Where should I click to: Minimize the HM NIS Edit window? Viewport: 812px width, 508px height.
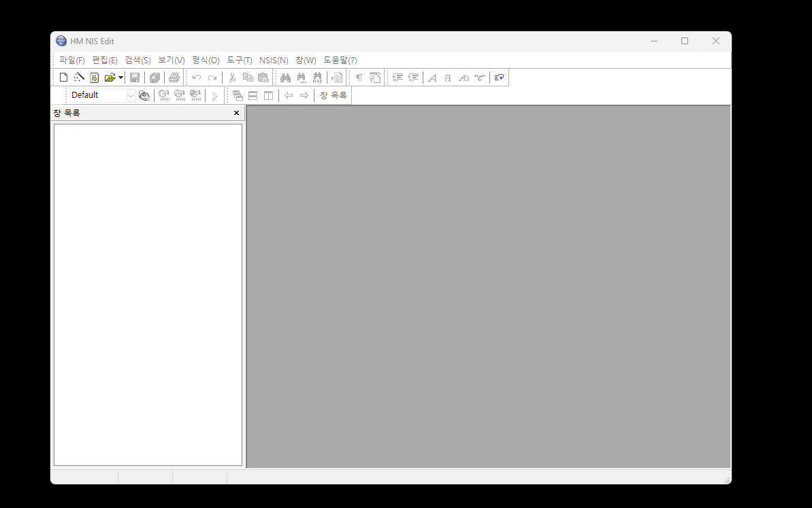(x=654, y=41)
